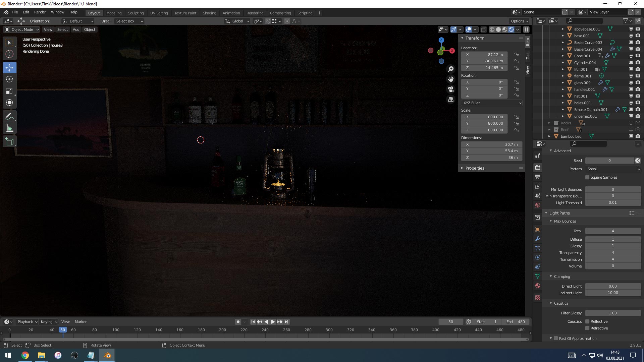
Task: Select the Add Cube tool
Action: coord(9,142)
